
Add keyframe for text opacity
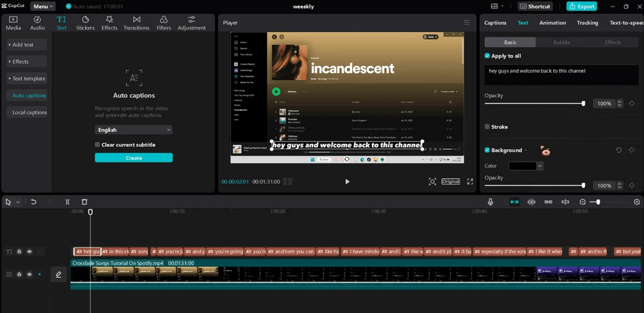tap(632, 104)
